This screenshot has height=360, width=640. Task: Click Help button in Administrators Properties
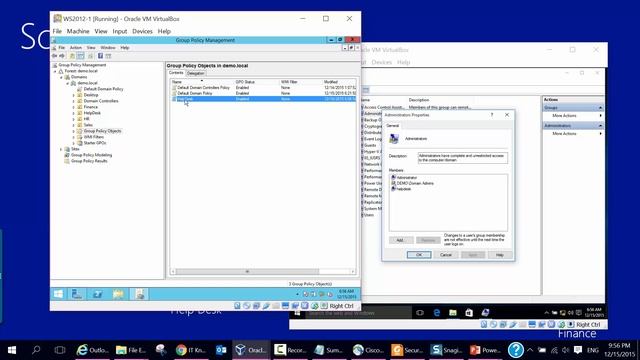[500, 255]
